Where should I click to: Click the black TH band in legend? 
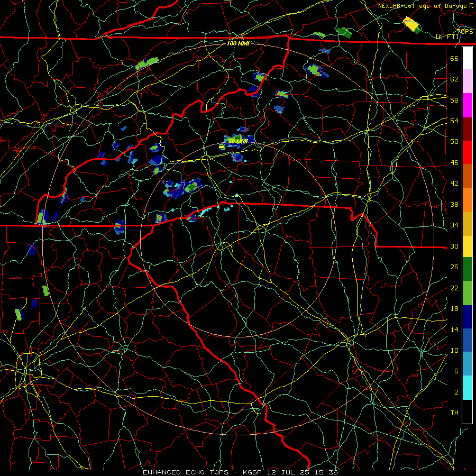coord(467,411)
